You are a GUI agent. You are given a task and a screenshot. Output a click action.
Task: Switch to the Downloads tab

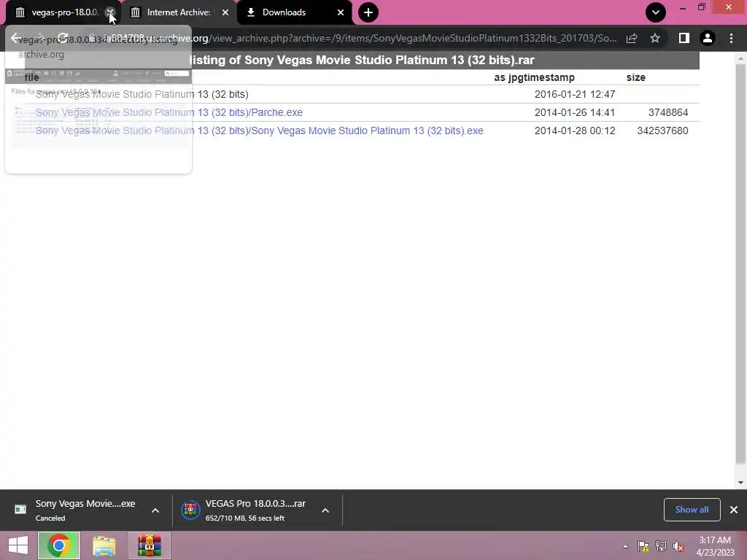click(284, 12)
